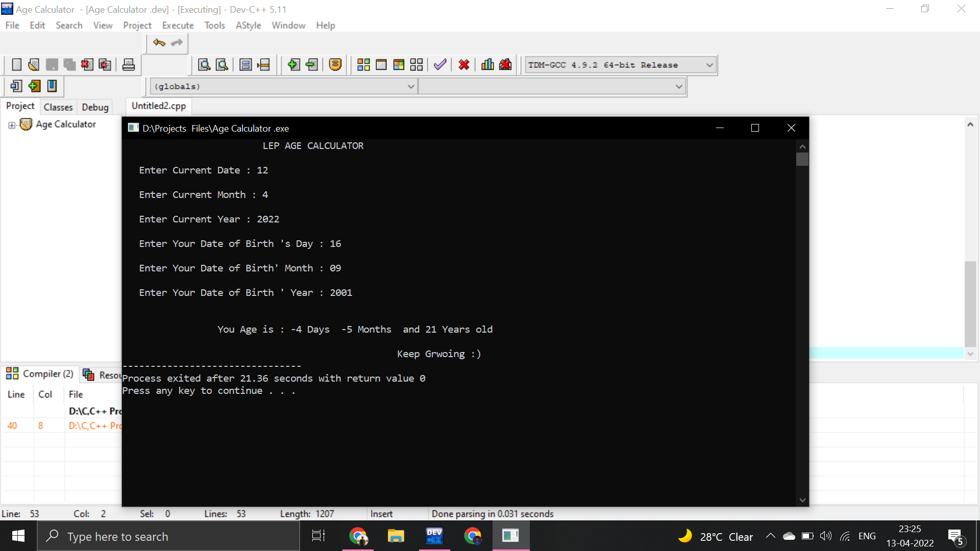Open the TDM-GCC compiler configuration dropdown

tap(709, 65)
